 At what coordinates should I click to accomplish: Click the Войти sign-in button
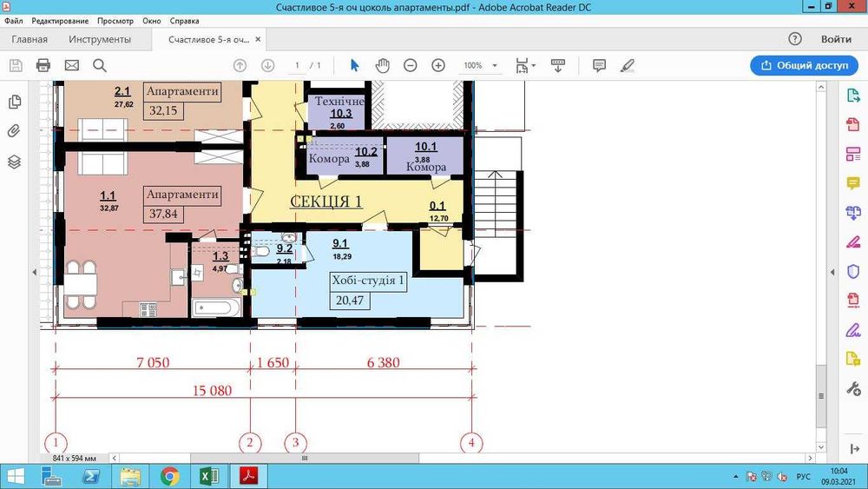(836, 39)
